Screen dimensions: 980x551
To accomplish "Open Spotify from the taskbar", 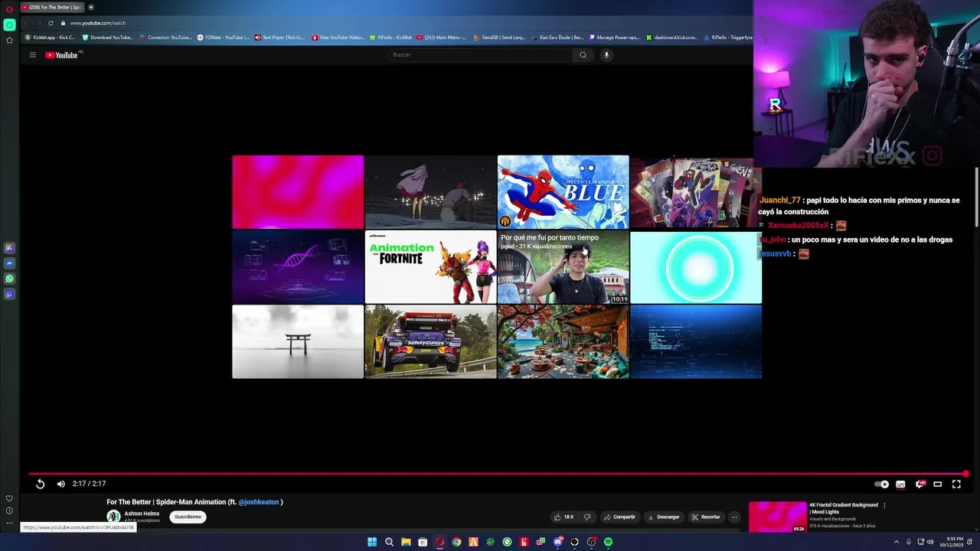I will point(608,542).
